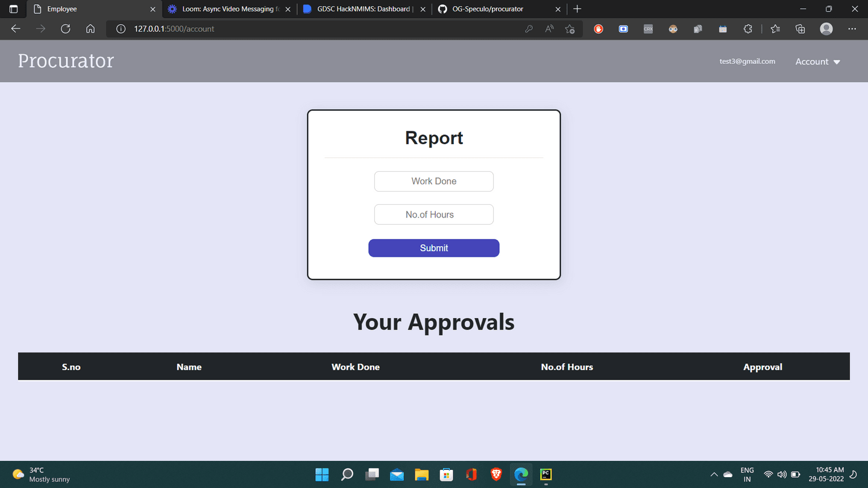Open the do-not-disturb moon notification icon
868x488 pixels.
(854, 475)
